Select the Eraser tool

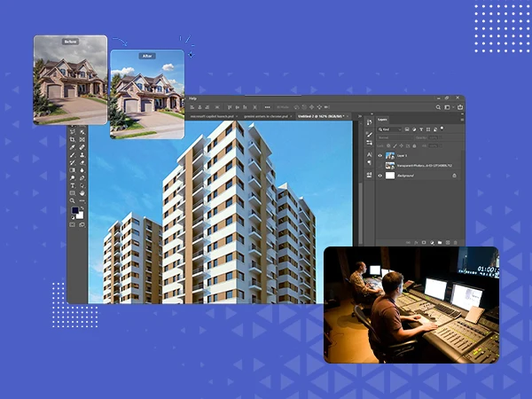pyautogui.click(x=82, y=162)
